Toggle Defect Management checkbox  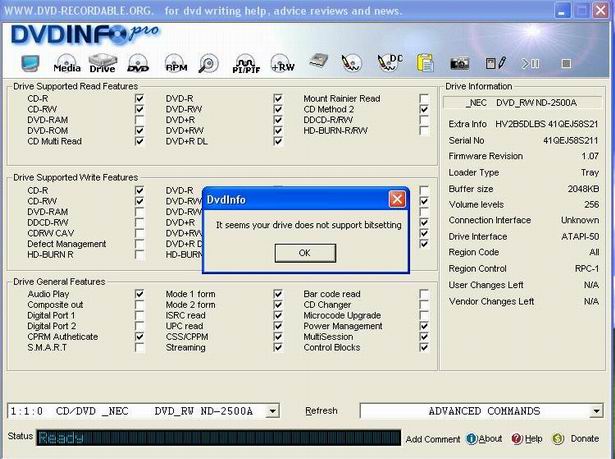pyautogui.click(x=139, y=244)
